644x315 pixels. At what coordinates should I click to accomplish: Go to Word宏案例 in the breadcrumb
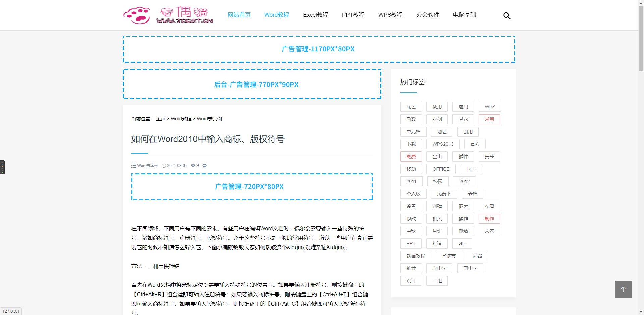(x=209, y=119)
